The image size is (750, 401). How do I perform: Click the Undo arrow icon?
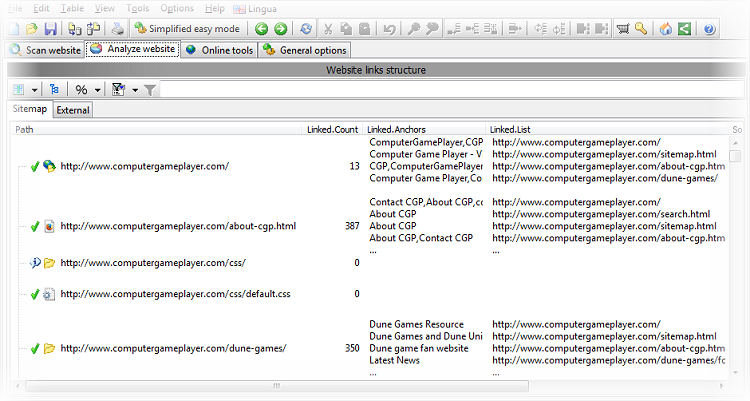[389, 29]
